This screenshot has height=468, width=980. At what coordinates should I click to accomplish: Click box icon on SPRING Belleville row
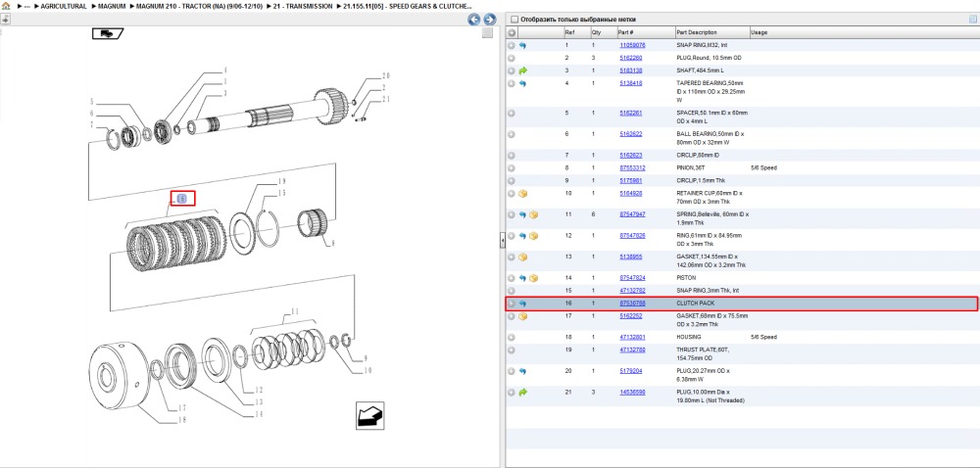click(533, 214)
